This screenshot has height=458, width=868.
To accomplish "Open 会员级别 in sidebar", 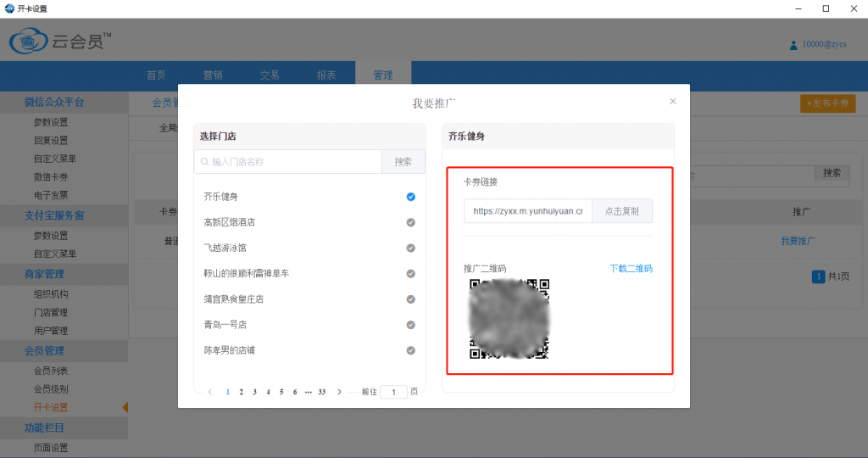I will [51, 389].
